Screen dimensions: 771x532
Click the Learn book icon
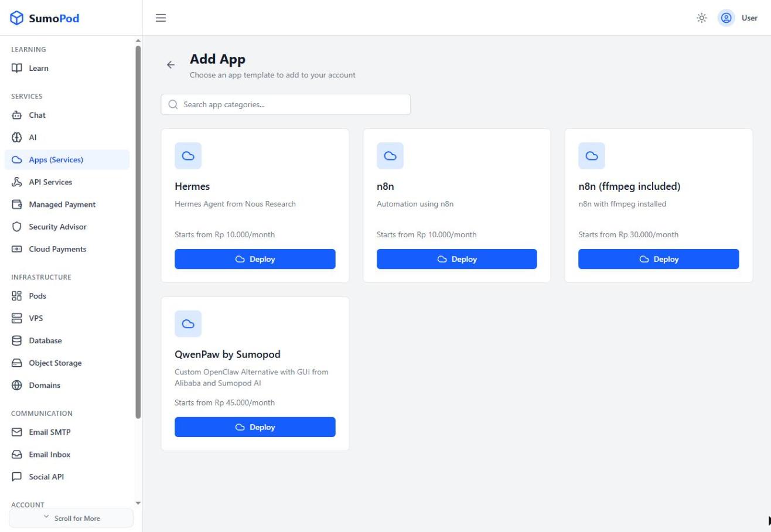pyautogui.click(x=17, y=68)
